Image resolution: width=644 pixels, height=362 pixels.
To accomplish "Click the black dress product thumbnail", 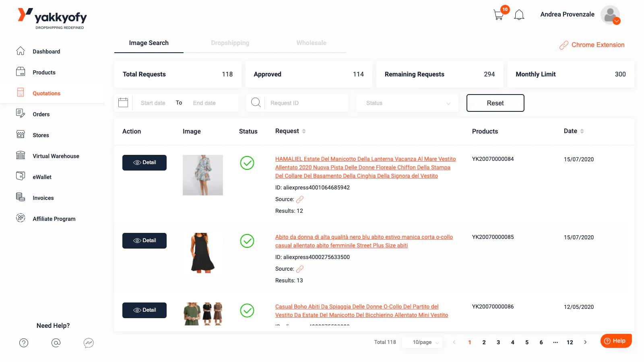I will pyautogui.click(x=202, y=253).
